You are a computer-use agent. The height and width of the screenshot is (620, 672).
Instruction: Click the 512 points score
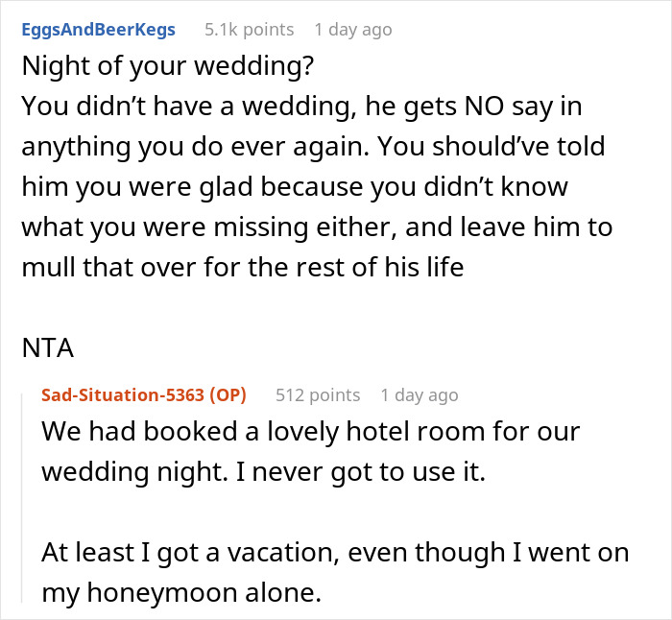click(x=317, y=394)
